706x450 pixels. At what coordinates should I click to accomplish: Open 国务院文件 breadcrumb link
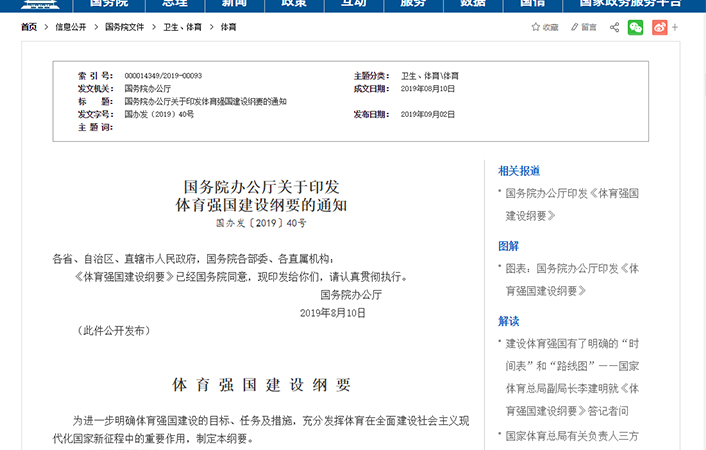click(x=125, y=27)
